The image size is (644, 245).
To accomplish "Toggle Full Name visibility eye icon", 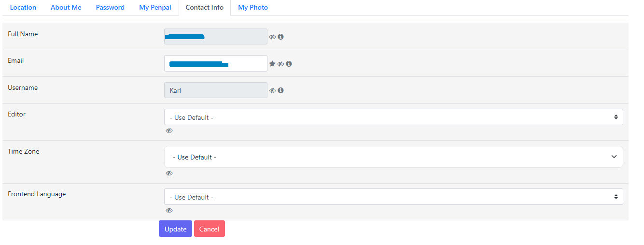I will coord(272,37).
